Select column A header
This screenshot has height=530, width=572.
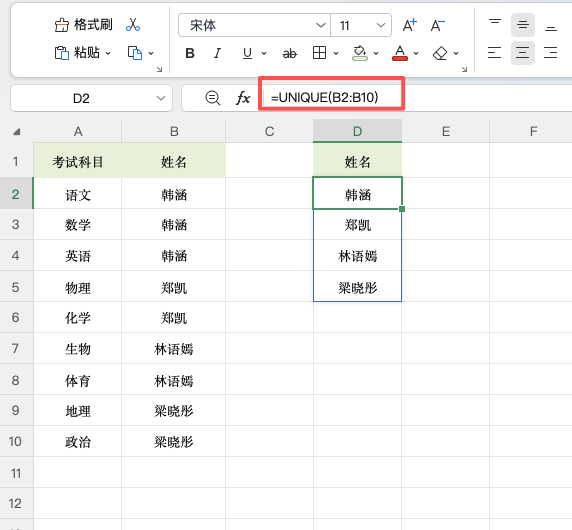pyautogui.click(x=78, y=131)
